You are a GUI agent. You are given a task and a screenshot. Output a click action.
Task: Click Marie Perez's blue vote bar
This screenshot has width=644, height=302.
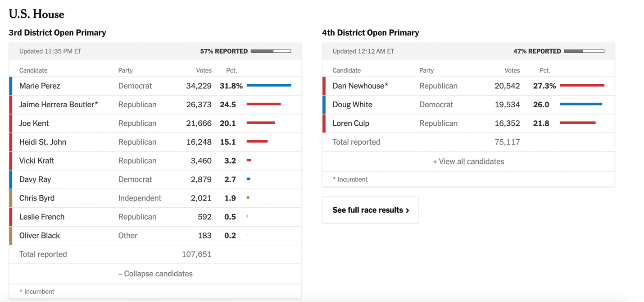(x=268, y=85)
